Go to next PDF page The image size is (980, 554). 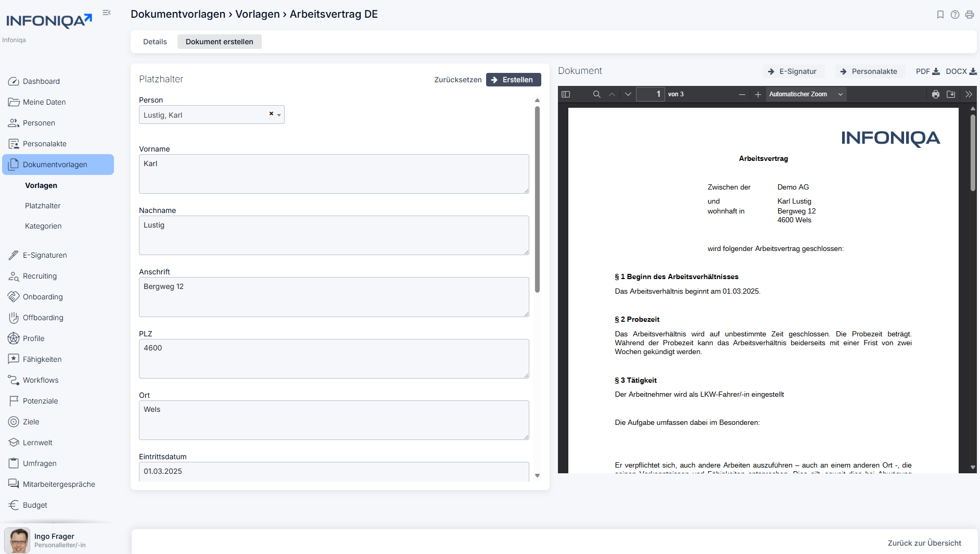coord(628,94)
